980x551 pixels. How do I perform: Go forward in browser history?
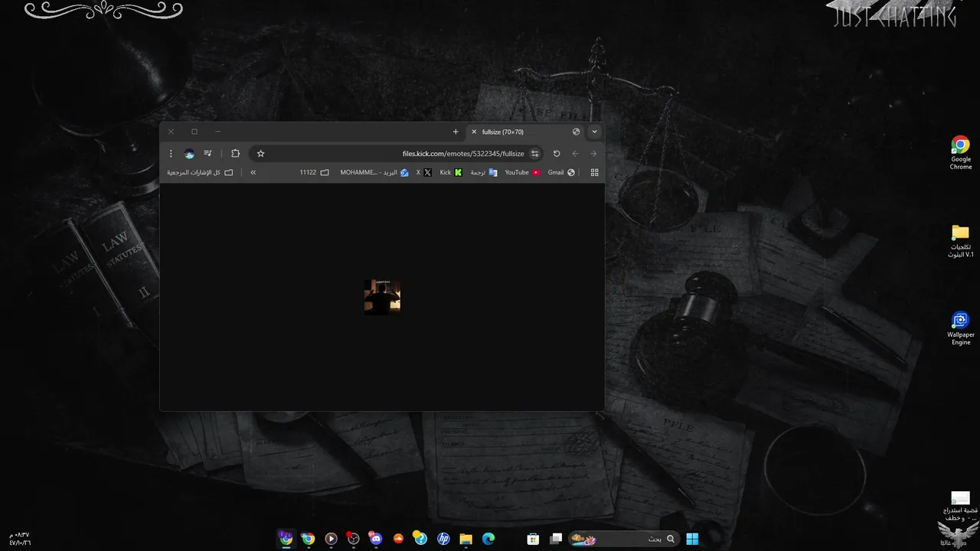click(593, 154)
